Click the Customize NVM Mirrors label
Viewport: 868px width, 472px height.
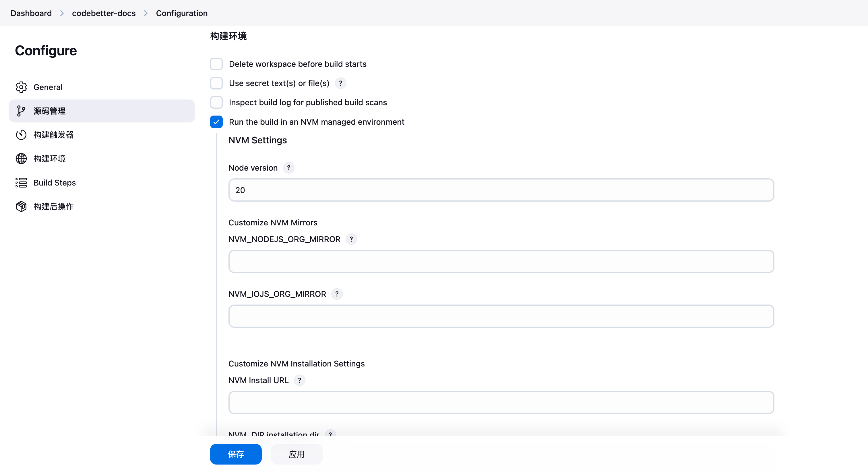point(273,223)
